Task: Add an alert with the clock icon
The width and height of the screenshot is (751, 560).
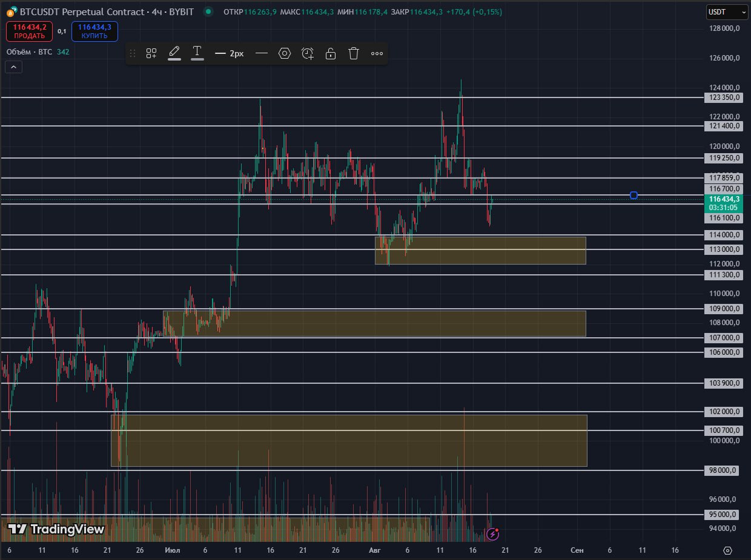Action: 308,53
